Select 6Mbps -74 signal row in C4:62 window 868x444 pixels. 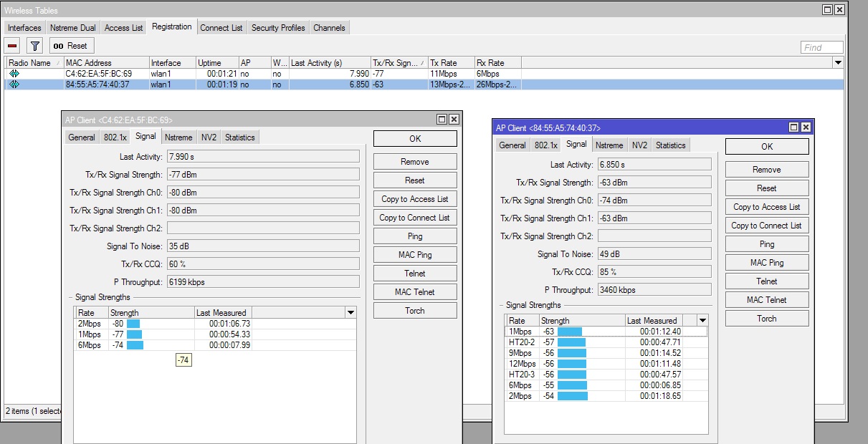click(x=215, y=345)
